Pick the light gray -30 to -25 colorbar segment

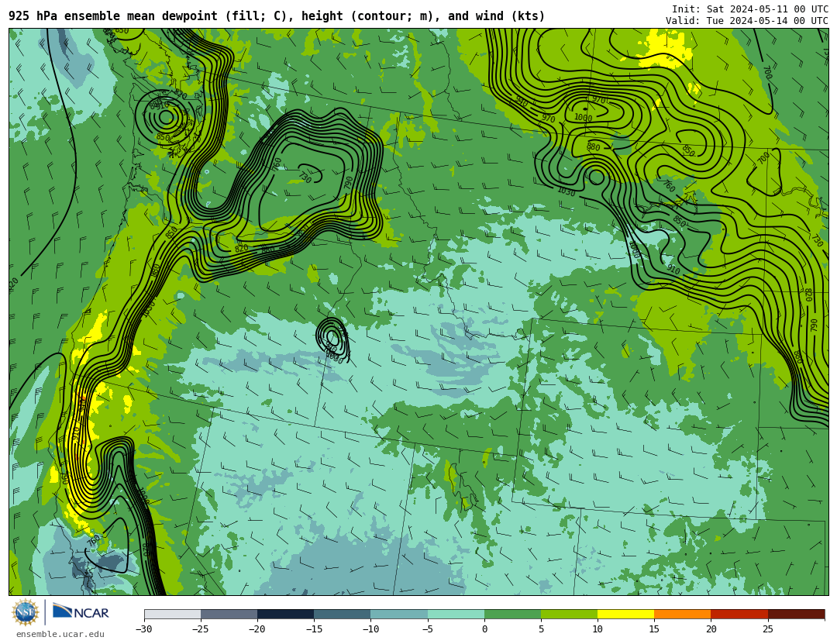click(172, 614)
